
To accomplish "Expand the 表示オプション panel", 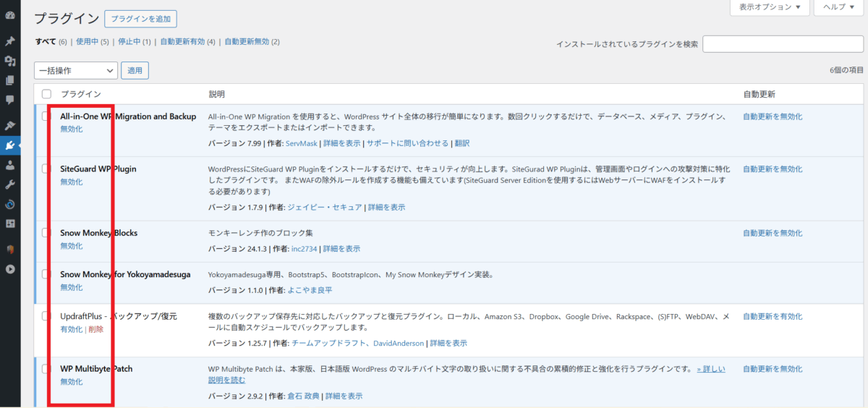I will pos(769,7).
